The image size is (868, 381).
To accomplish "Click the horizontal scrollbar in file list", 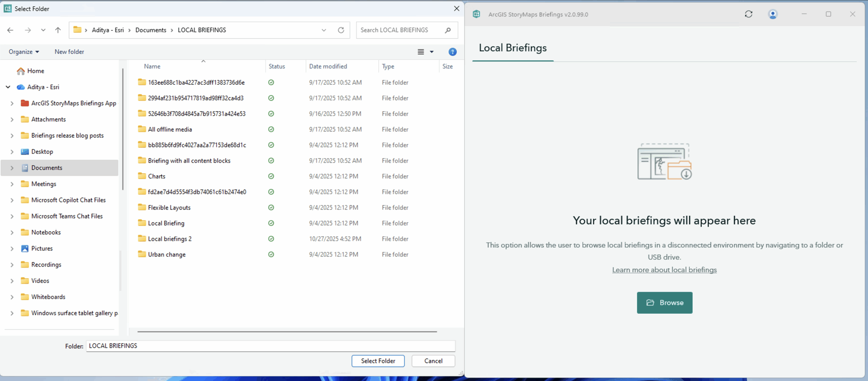I will [x=287, y=332].
